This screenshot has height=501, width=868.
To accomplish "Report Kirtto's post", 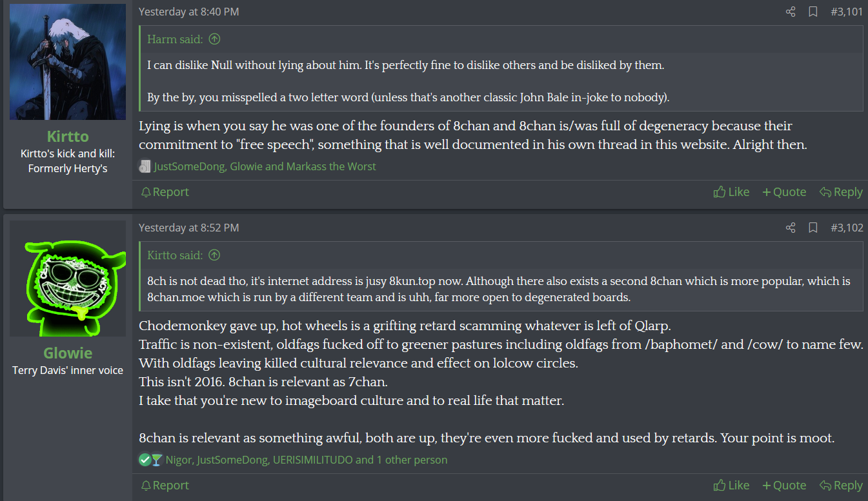I will (165, 192).
